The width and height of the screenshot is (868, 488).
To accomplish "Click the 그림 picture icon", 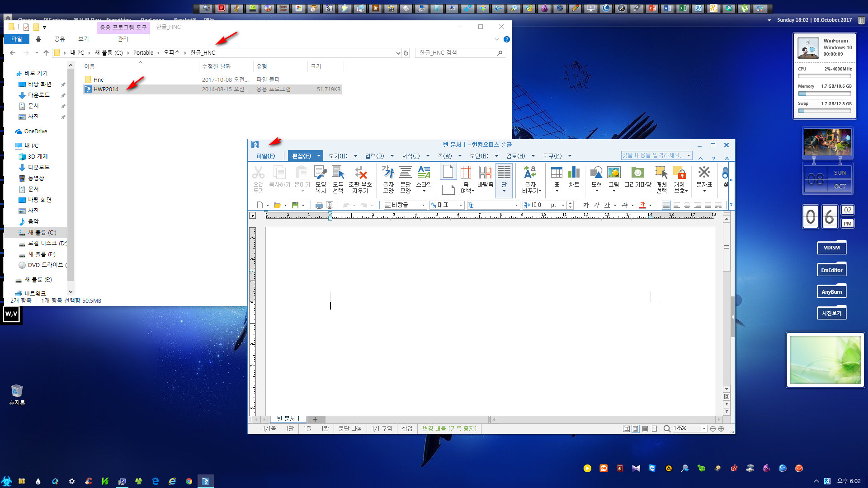I will click(614, 178).
